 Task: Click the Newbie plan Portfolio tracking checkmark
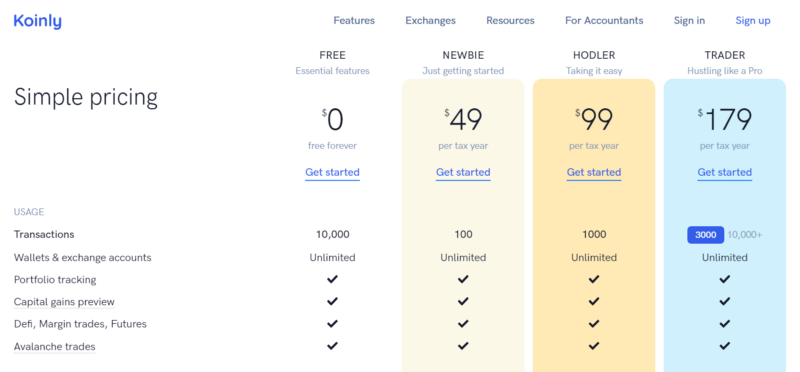tap(463, 279)
